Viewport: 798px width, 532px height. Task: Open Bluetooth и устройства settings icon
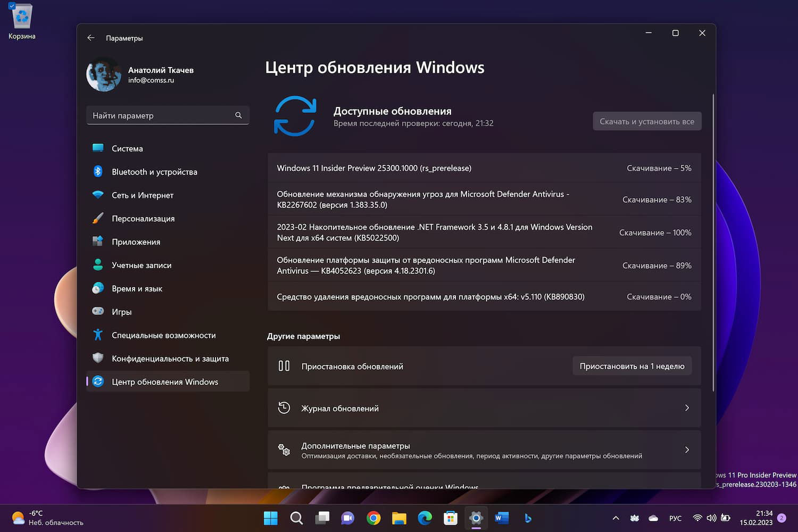98,171
